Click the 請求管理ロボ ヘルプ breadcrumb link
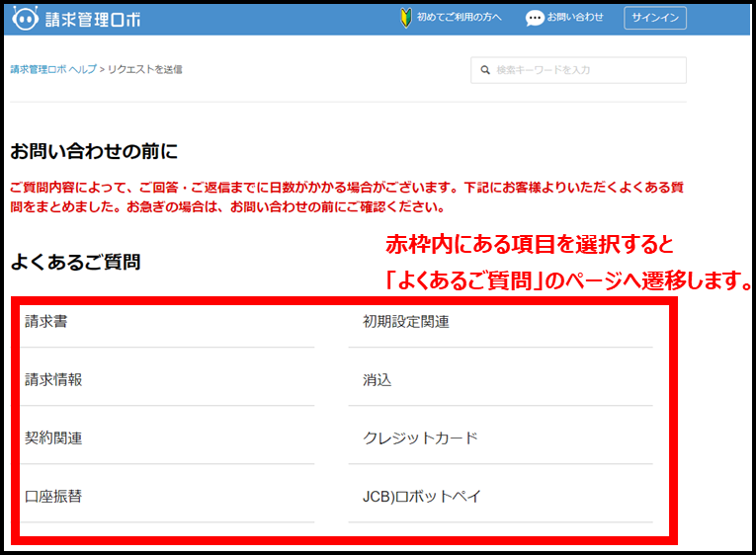This screenshot has width=756, height=555. tap(53, 70)
